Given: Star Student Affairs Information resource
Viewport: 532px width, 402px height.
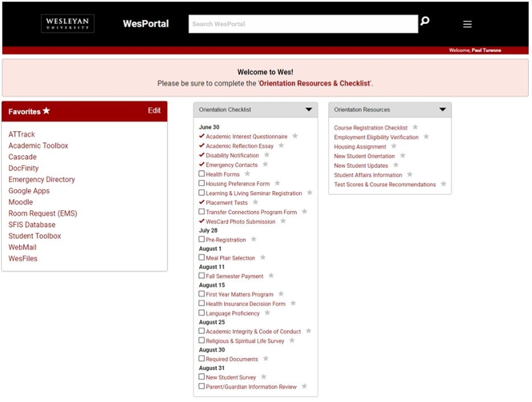Looking at the screenshot, I should [x=410, y=174].
